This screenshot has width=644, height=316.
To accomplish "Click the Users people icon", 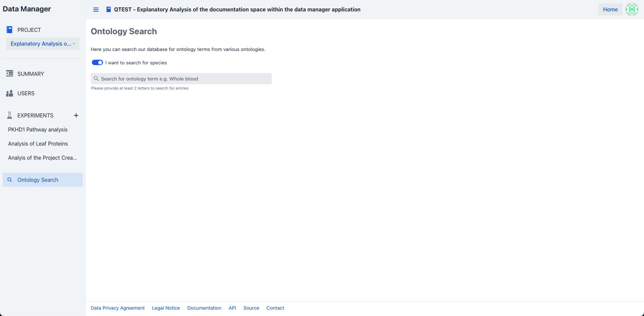I will point(9,93).
